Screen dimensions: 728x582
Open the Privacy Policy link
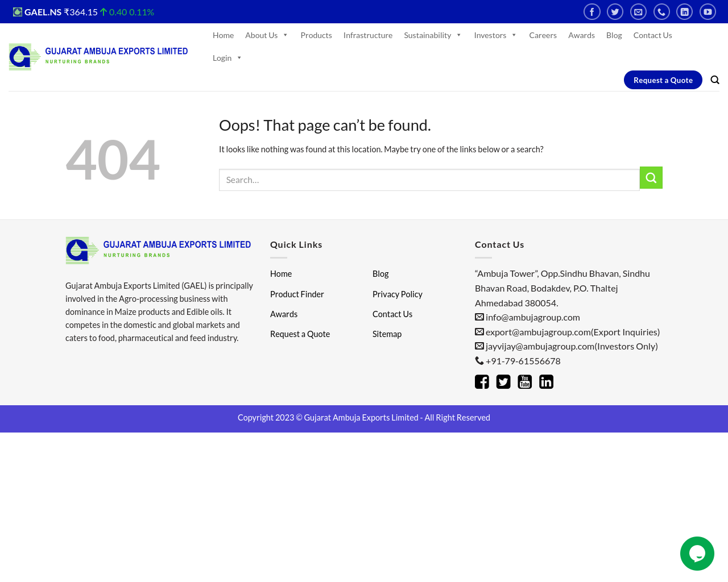tap(398, 294)
